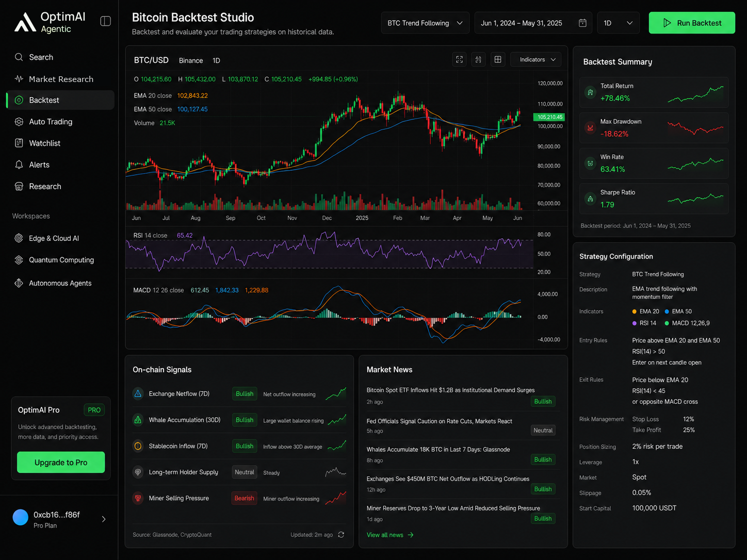
Task: Click the Whale Accumulation signal icon
Action: pyautogui.click(x=138, y=420)
